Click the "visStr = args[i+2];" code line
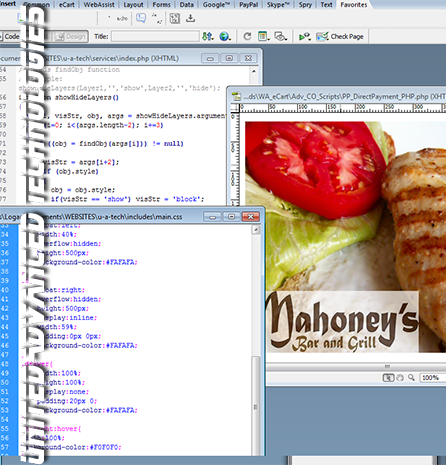The height and width of the screenshot is (465, 446). pos(81,162)
